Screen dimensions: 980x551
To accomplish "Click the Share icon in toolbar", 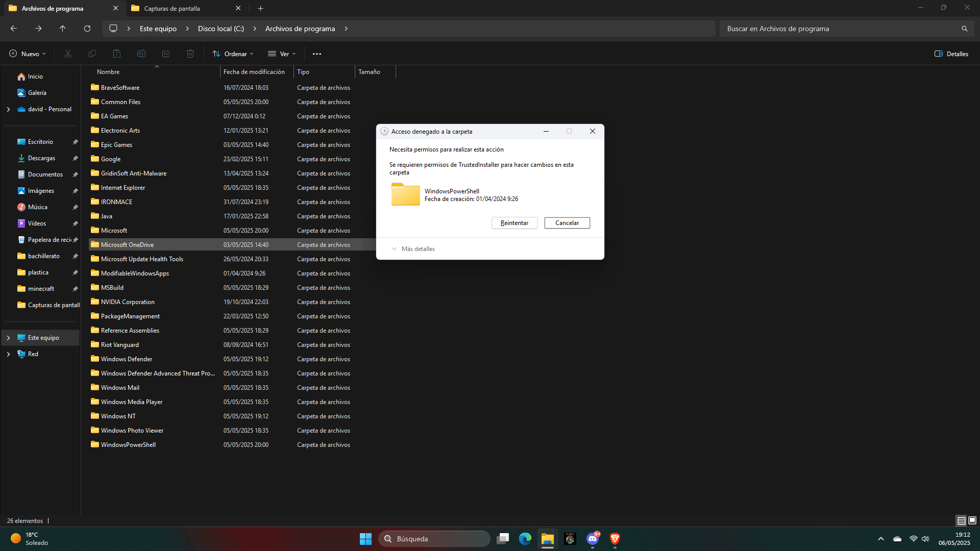I will tap(166, 54).
